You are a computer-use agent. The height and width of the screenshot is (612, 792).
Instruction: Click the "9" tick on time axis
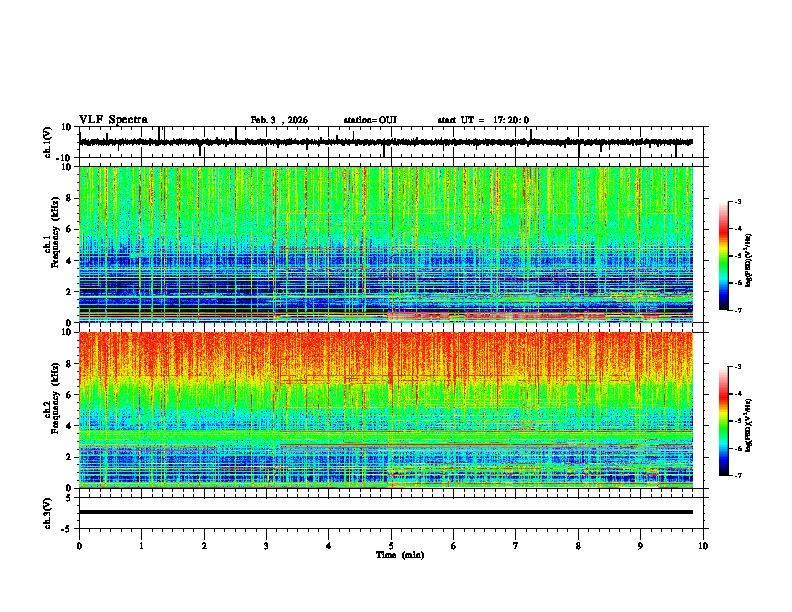tap(640, 546)
